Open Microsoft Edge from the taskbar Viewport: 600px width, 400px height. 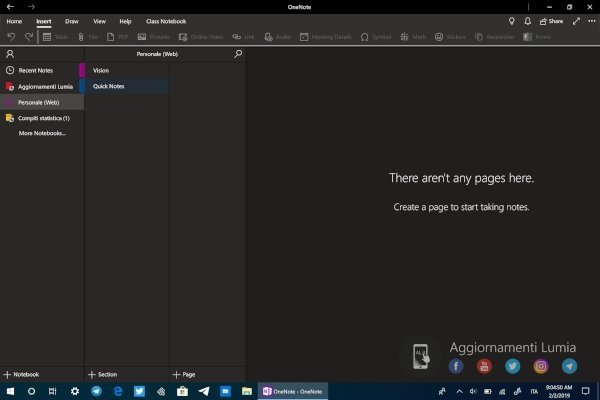tap(118, 391)
